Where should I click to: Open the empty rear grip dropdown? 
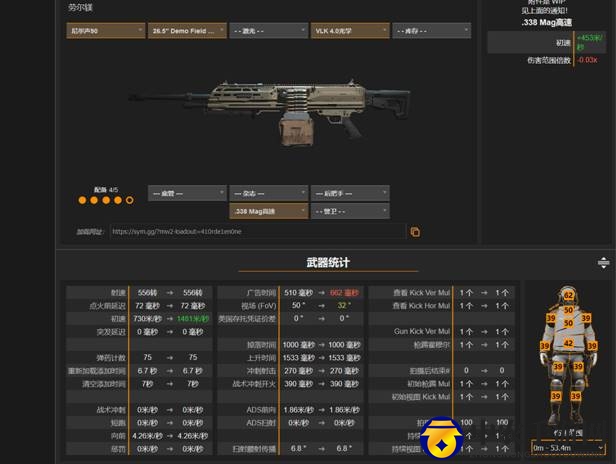(x=350, y=193)
